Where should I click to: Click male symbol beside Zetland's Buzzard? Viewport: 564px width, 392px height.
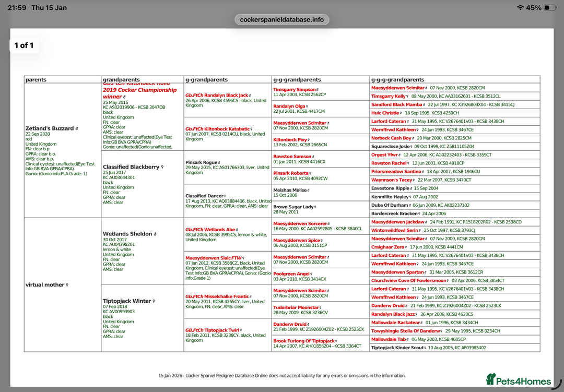click(x=77, y=128)
